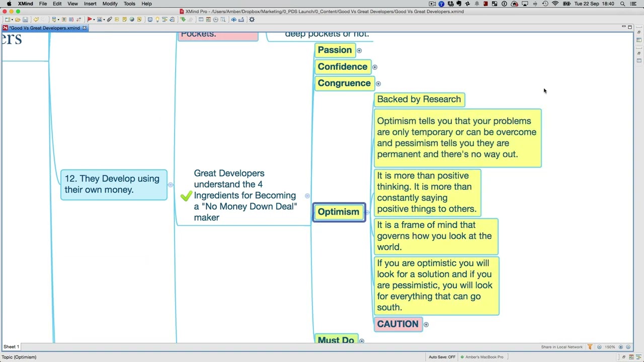Click Share in Local Network

(x=561, y=347)
